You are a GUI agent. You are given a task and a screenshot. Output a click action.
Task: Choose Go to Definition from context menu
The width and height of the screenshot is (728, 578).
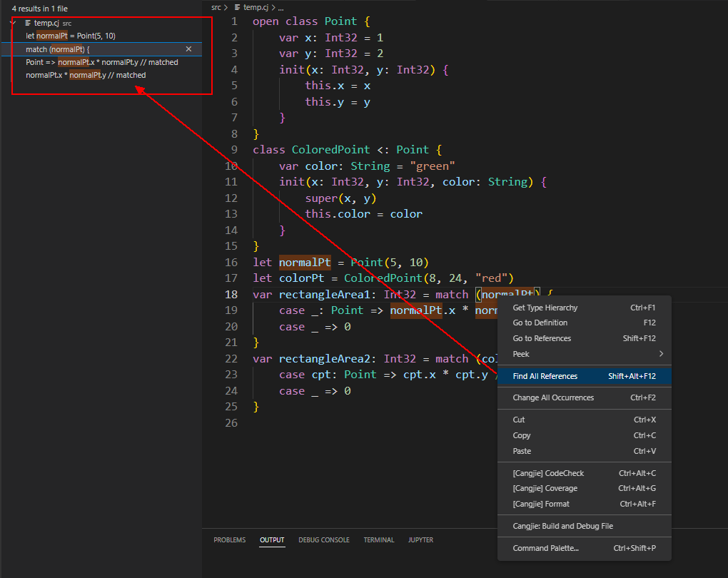coord(540,323)
